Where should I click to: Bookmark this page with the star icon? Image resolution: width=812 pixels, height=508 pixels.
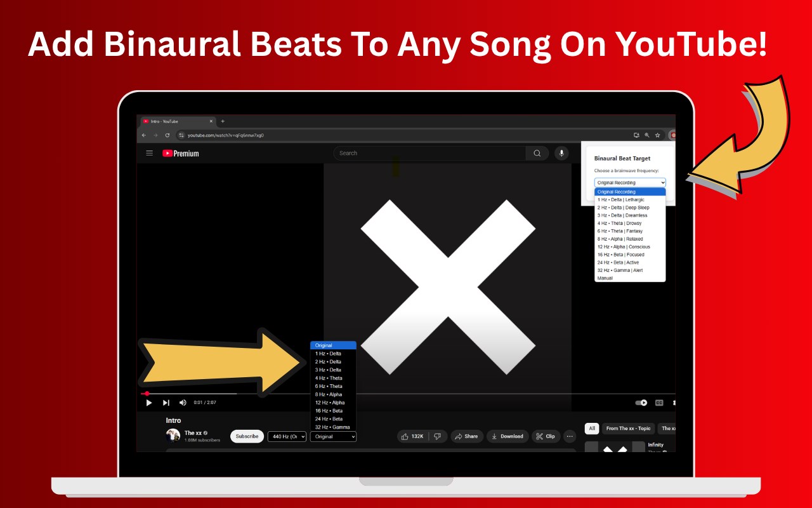click(658, 135)
